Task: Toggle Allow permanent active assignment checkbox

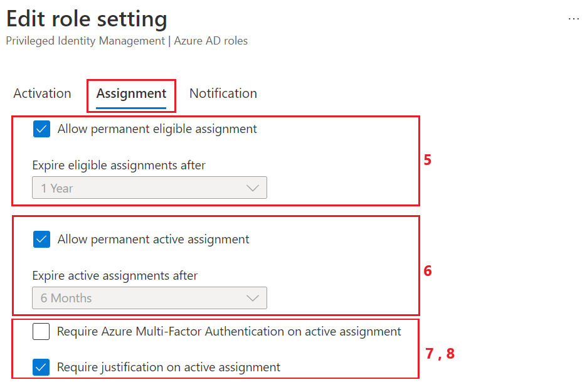Action: (42, 240)
